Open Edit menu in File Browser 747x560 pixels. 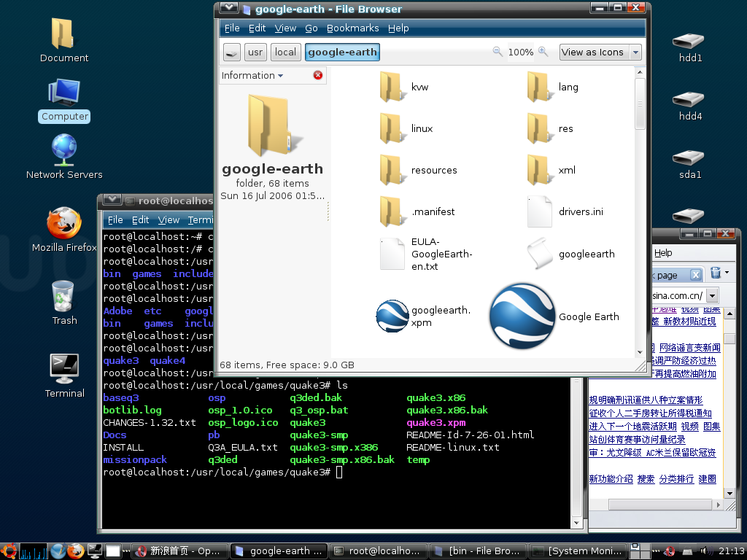point(258,28)
